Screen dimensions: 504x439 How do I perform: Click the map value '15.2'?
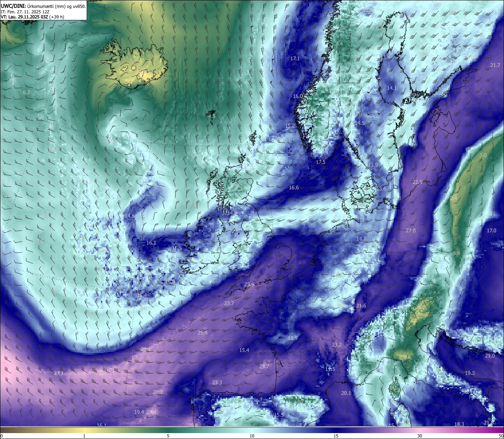point(290,126)
